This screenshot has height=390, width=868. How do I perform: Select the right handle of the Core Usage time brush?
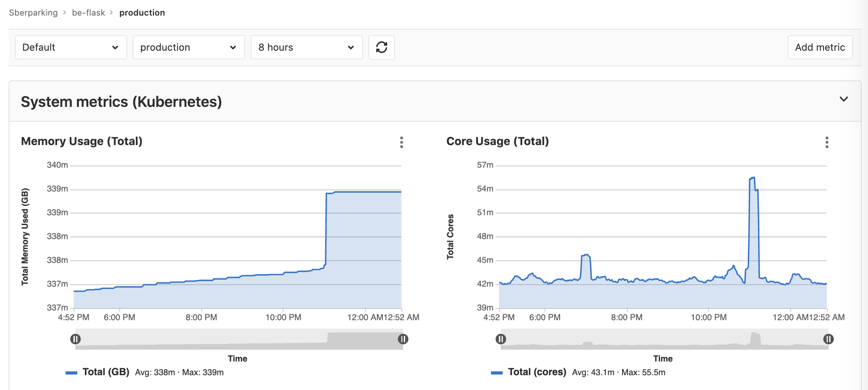click(829, 339)
